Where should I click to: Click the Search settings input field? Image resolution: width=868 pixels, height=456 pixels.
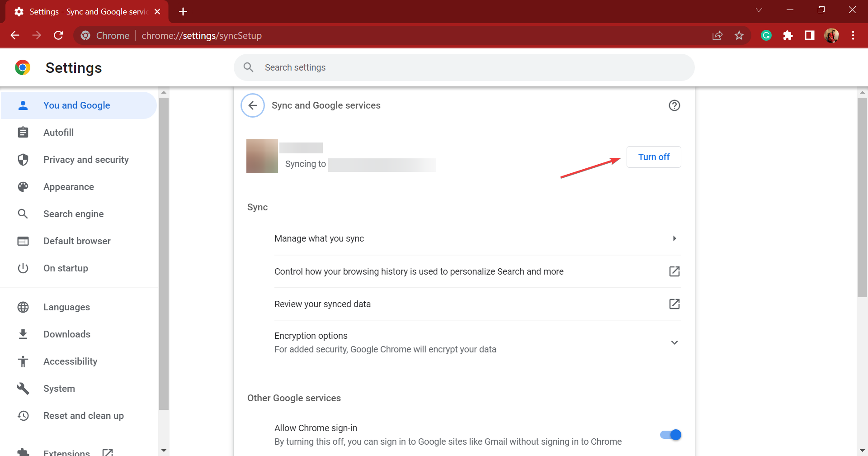(464, 67)
